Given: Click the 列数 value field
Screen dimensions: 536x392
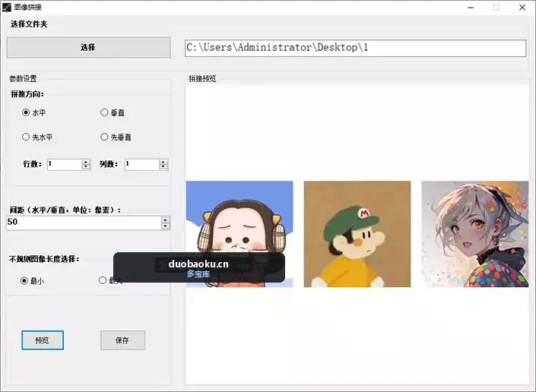Looking at the screenshot, I should click(x=142, y=164).
